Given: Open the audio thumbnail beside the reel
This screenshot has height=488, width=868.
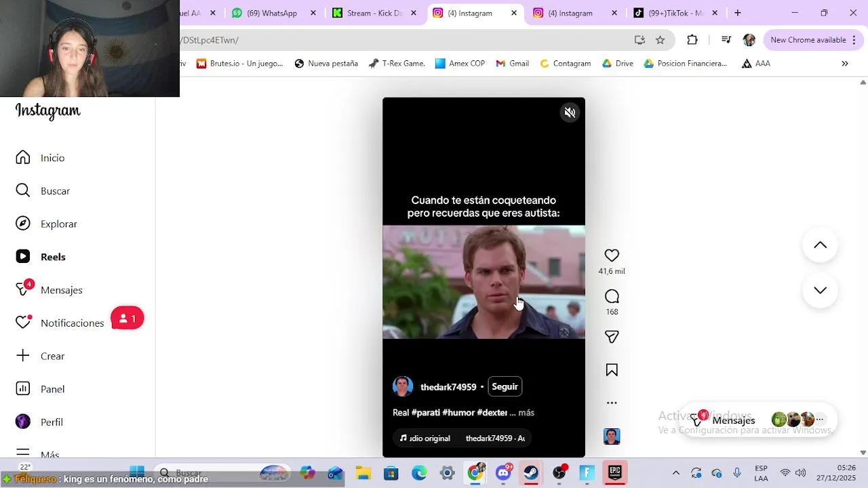Looking at the screenshot, I should pyautogui.click(x=612, y=436).
